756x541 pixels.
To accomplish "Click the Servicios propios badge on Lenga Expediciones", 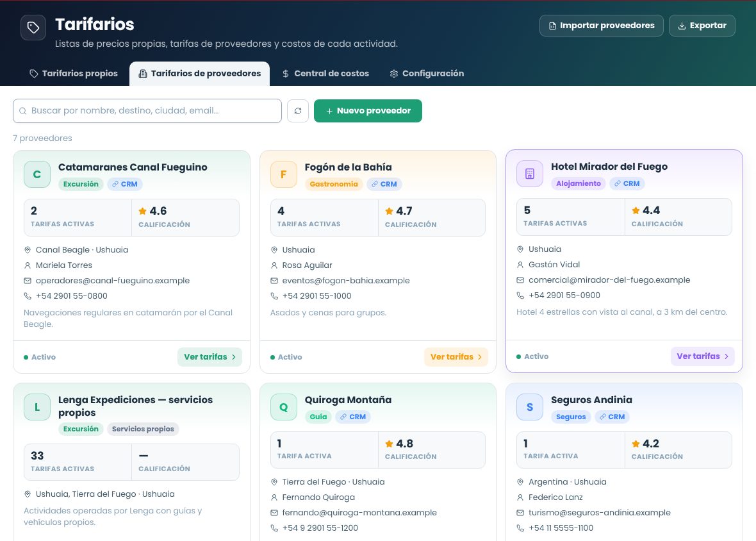I will [x=143, y=429].
